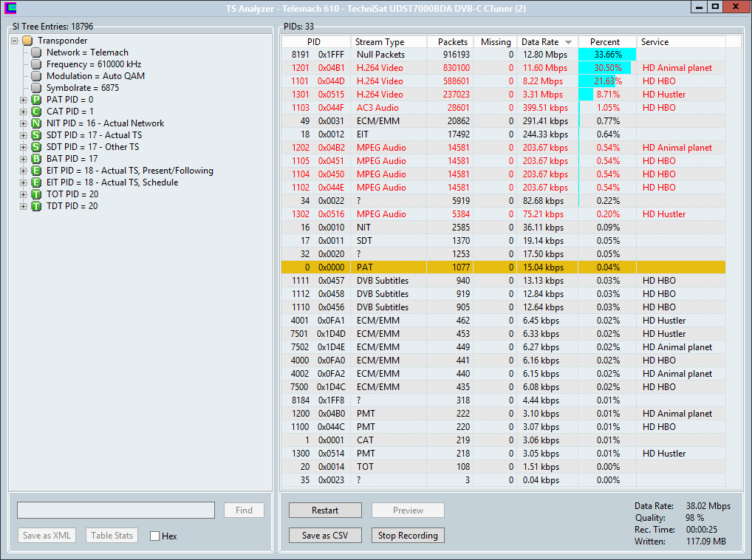Click the Transponder folder icon
The width and height of the screenshot is (752, 560).
[27, 41]
